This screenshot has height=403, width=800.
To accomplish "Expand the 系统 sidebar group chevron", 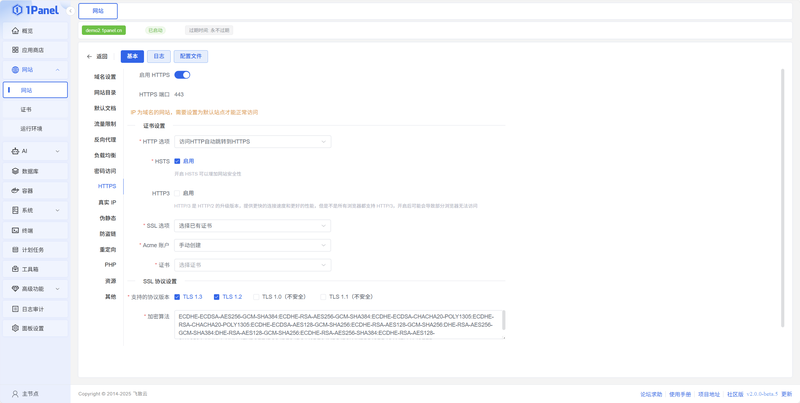I will pos(58,210).
